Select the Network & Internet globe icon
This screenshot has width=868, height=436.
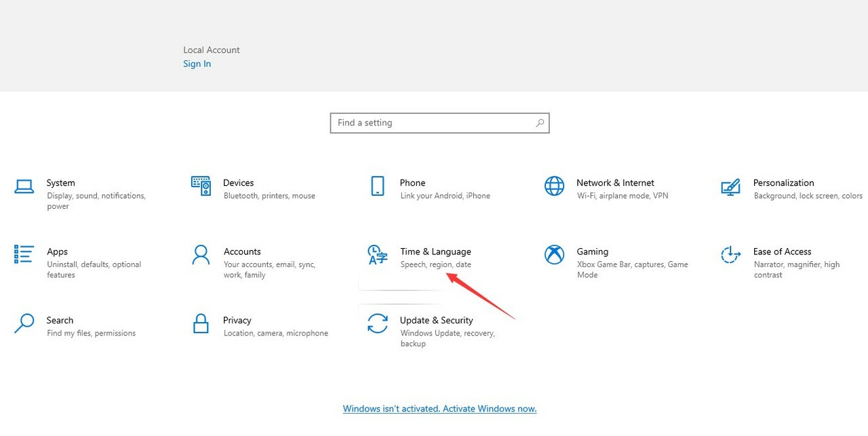554,186
